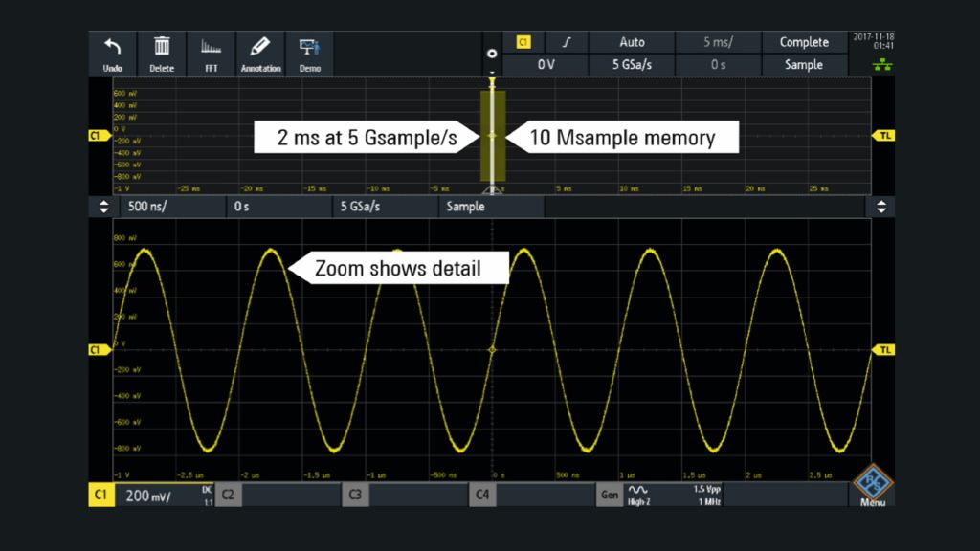This screenshot has height=551, width=980.
Task: Open the FFT spectrum tool
Action: [x=211, y=54]
